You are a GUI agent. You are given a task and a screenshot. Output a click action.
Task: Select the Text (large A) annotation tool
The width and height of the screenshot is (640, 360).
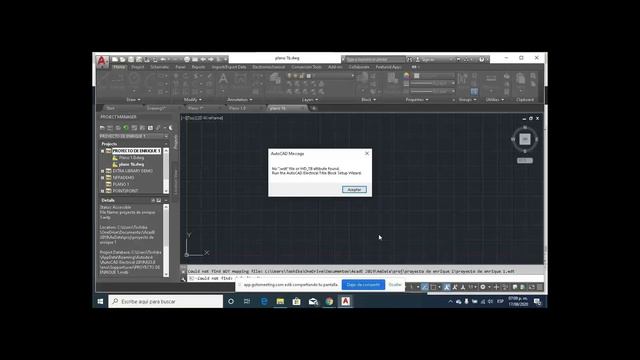(223, 79)
